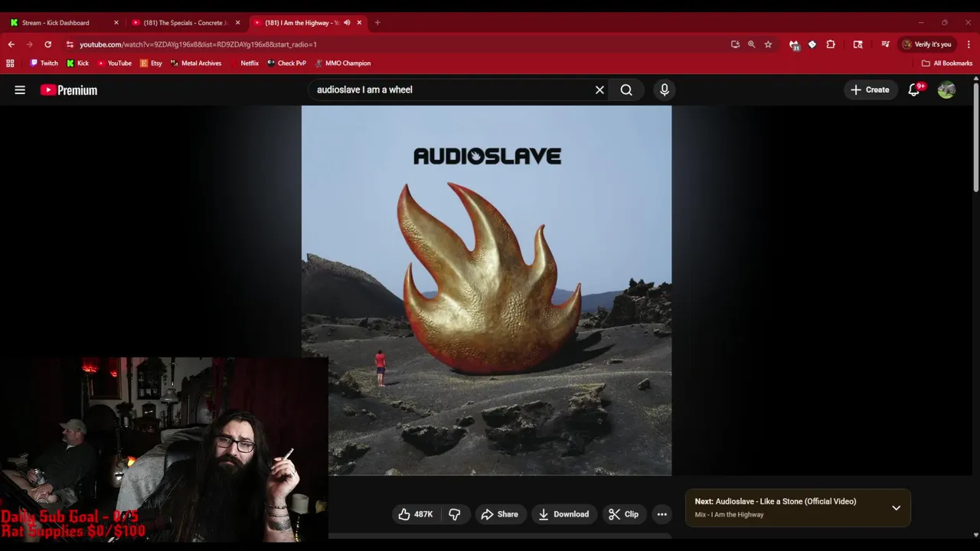Click the browser address bar URL
980x551 pixels.
point(198,44)
